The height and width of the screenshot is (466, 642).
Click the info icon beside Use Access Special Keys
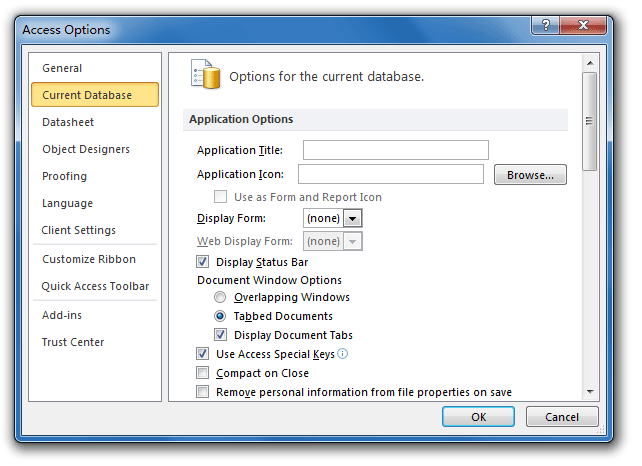tap(343, 353)
